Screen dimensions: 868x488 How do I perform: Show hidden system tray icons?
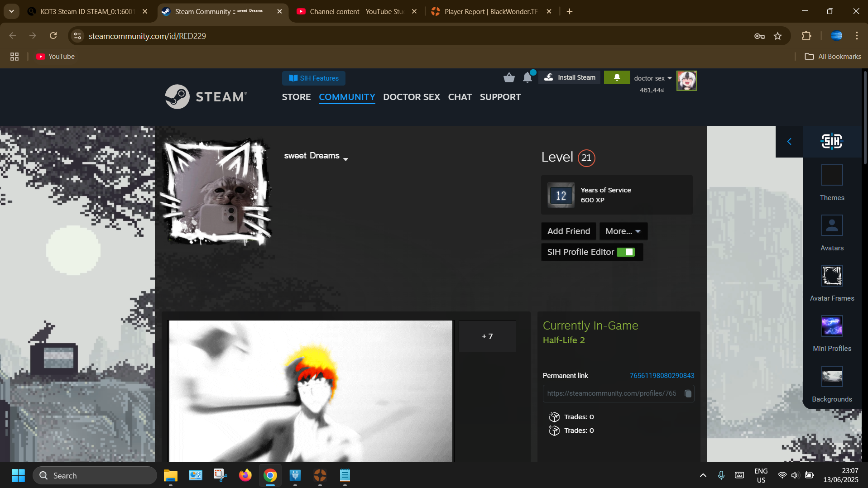tap(703, 475)
